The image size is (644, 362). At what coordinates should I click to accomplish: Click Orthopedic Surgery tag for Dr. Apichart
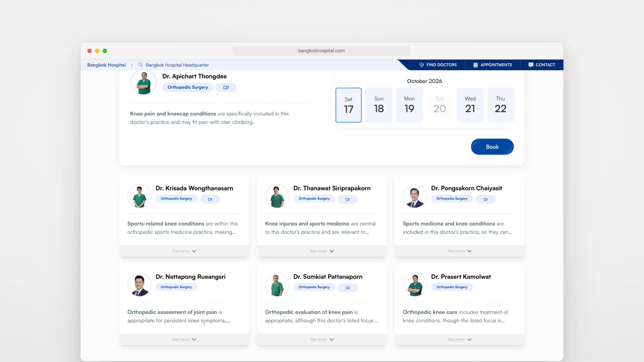pyautogui.click(x=188, y=87)
